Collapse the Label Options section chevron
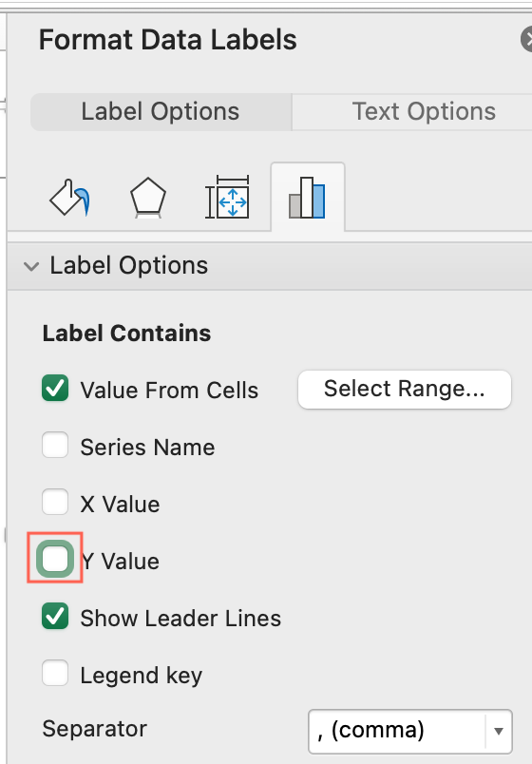The width and height of the screenshot is (532, 764). tap(31, 266)
